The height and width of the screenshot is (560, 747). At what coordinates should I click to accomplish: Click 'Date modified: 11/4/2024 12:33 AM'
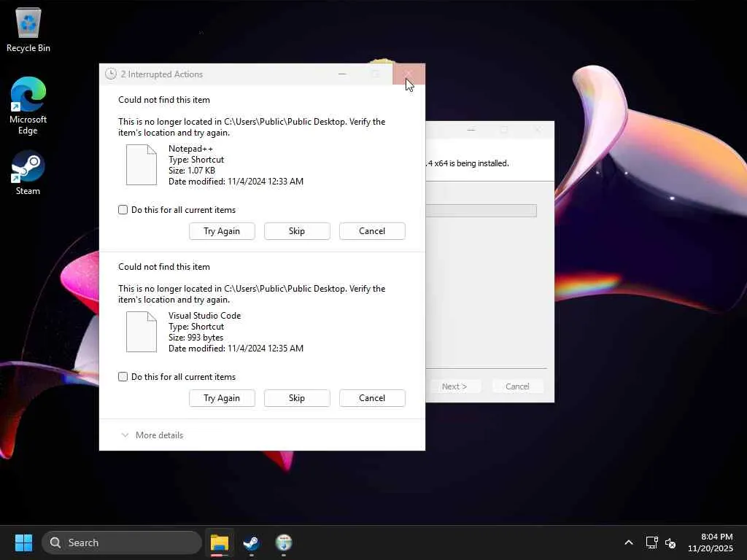pos(236,182)
